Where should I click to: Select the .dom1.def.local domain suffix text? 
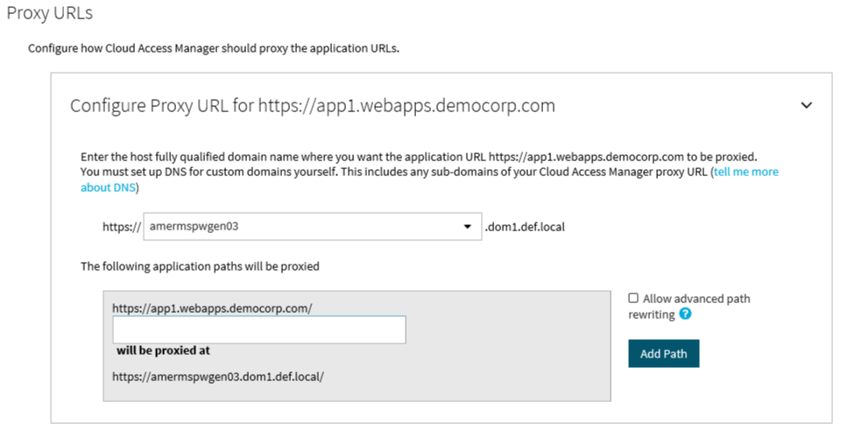(x=525, y=227)
